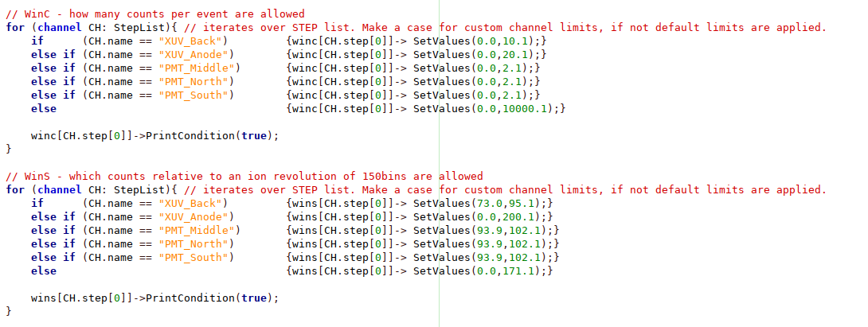The height and width of the screenshot is (327, 868).
Task: Click "XUV_Anode" string in the wins block
Action: (196, 216)
